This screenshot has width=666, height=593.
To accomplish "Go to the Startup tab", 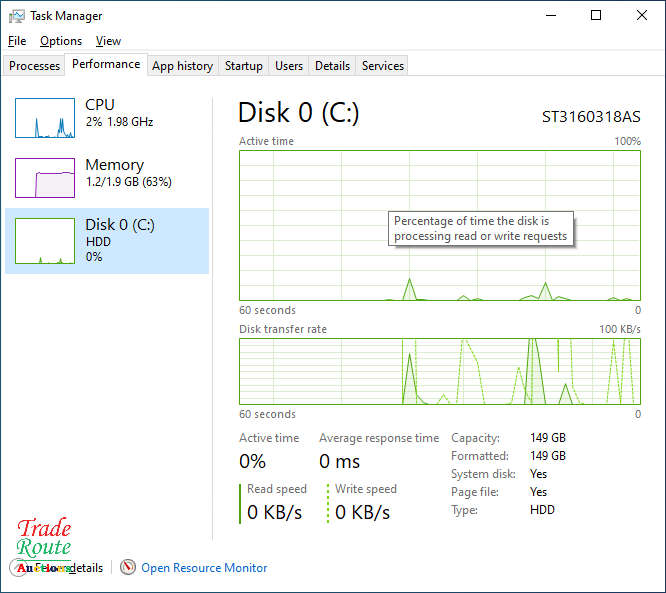I will (243, 66).
